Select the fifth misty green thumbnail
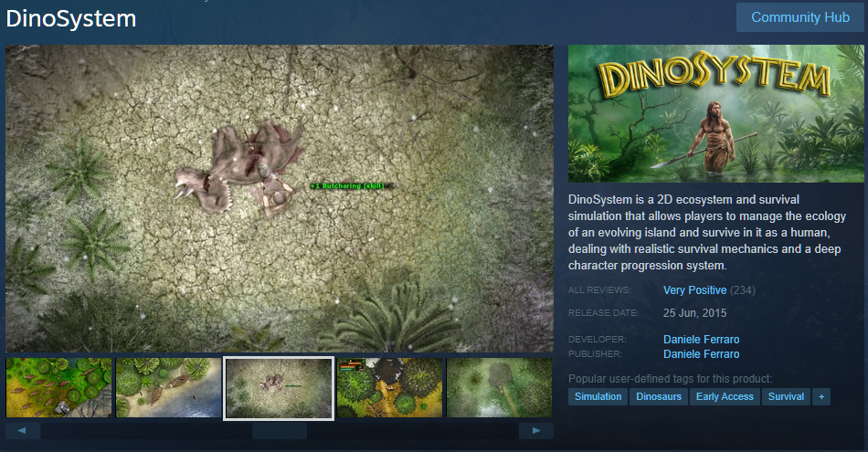Image resolution: width=868 pixels, height=452 pixels. tap(499, 387)
